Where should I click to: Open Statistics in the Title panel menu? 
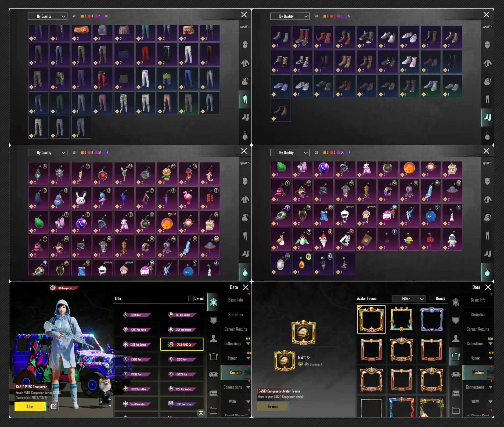click(236, 314)
